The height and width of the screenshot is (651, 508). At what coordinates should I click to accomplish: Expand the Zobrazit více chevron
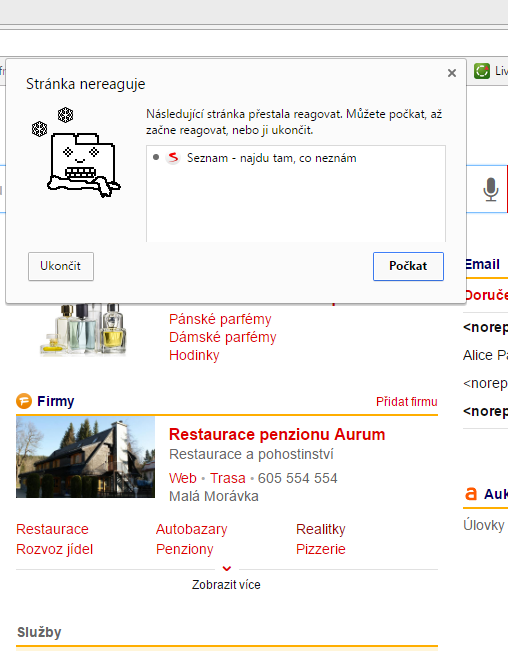[227, 568]
